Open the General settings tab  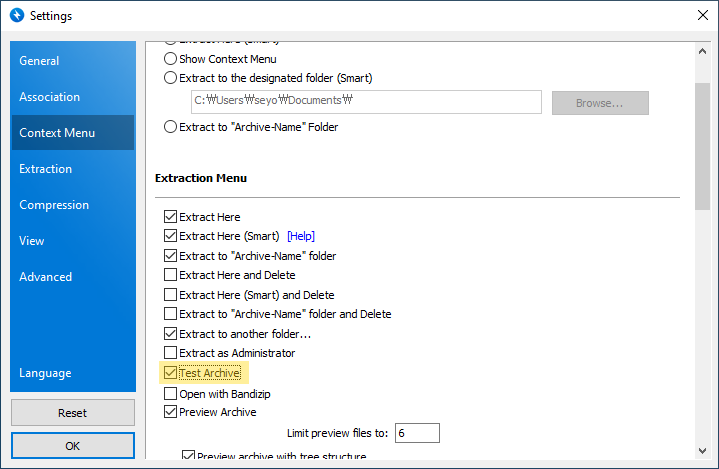pos(40,61)
